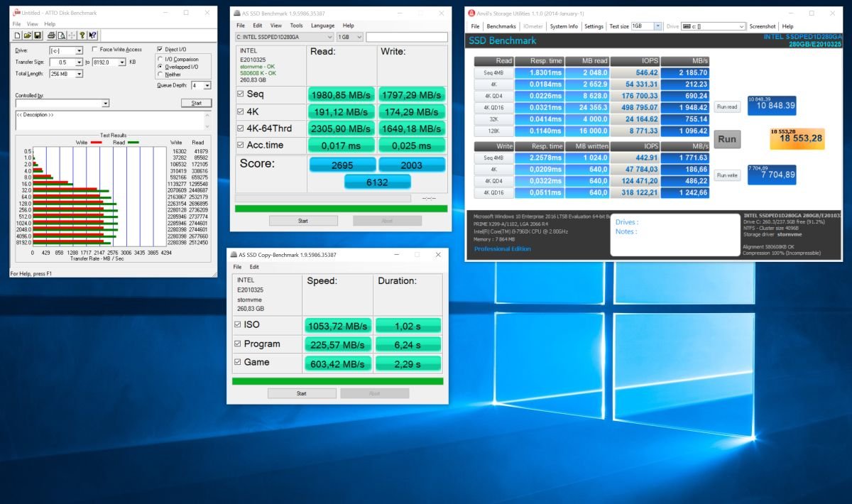This screenshot has height=504, width=852.
Task: Click the New file icon in ATTO toolbar
Action: click(18, 35)
